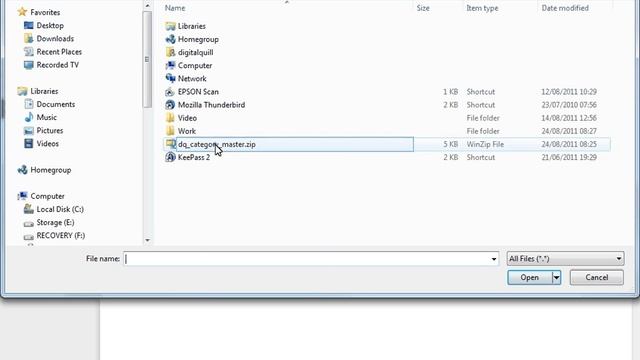The width and height of the screenshot is (640, 360).
Task: Select Homegroup in navigation pane
Action: 51,170
